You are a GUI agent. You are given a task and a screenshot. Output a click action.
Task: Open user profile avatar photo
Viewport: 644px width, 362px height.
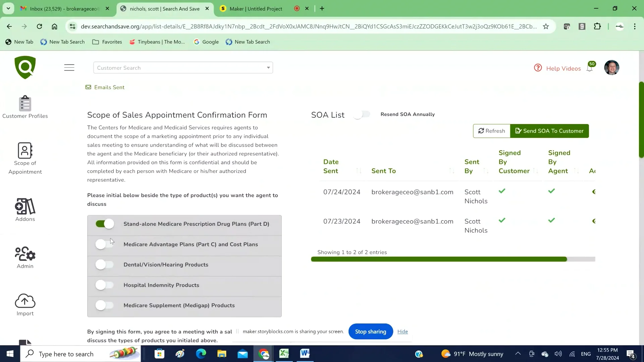[x=611, y=68]
